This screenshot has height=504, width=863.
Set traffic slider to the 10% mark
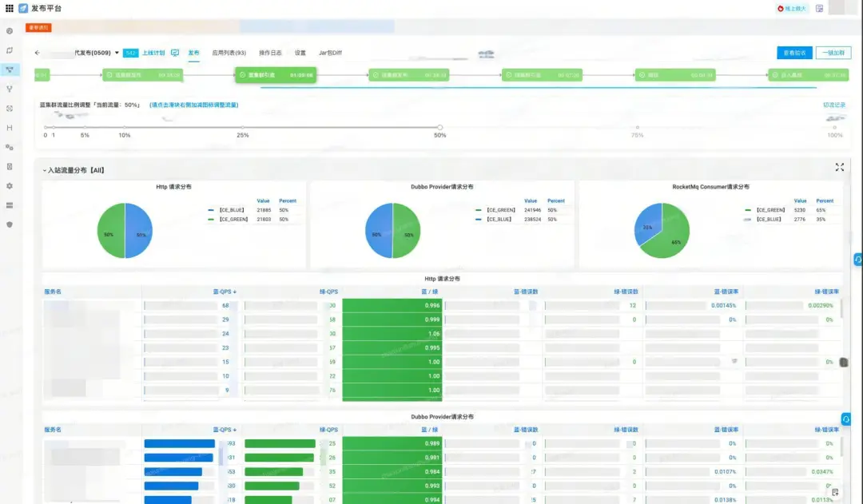click(x=125, y=127)
